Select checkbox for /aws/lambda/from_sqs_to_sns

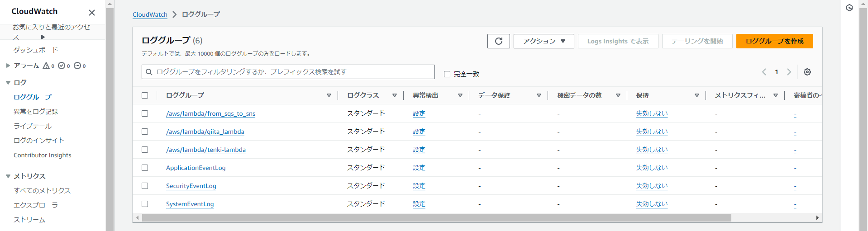145,113
